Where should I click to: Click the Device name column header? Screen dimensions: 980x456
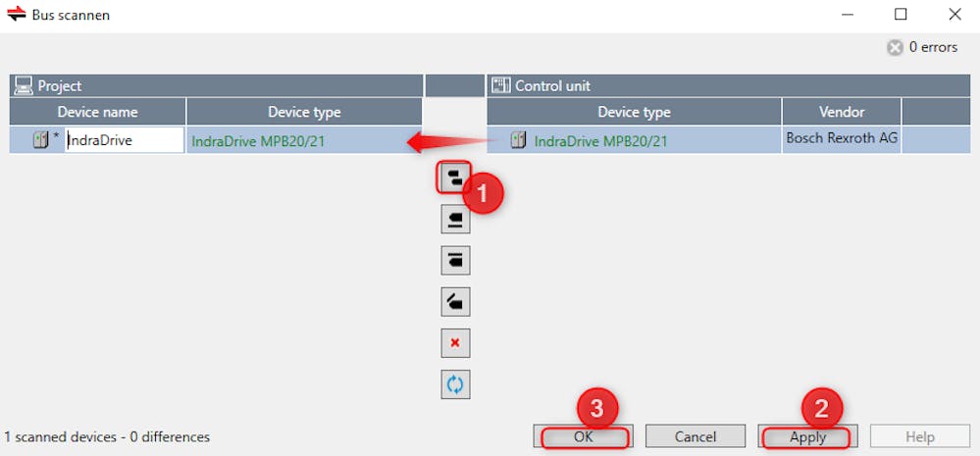click(x=97, y=112)
